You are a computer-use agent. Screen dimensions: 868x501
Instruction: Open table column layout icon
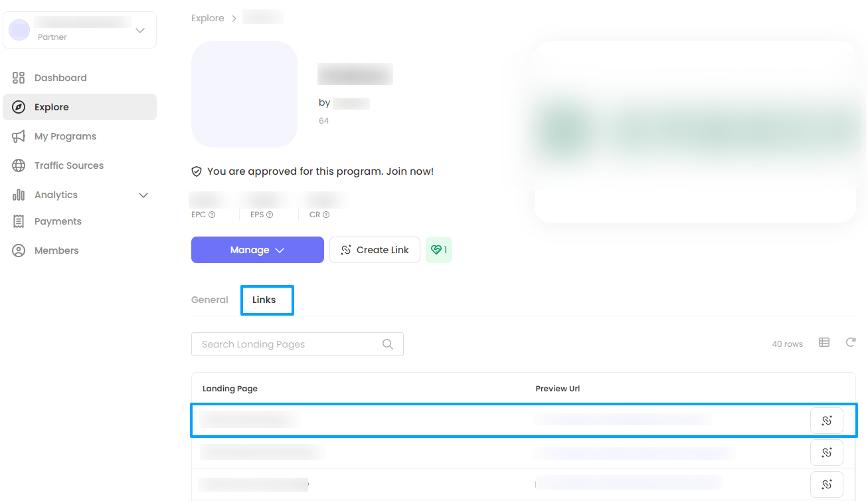point(824,343)
